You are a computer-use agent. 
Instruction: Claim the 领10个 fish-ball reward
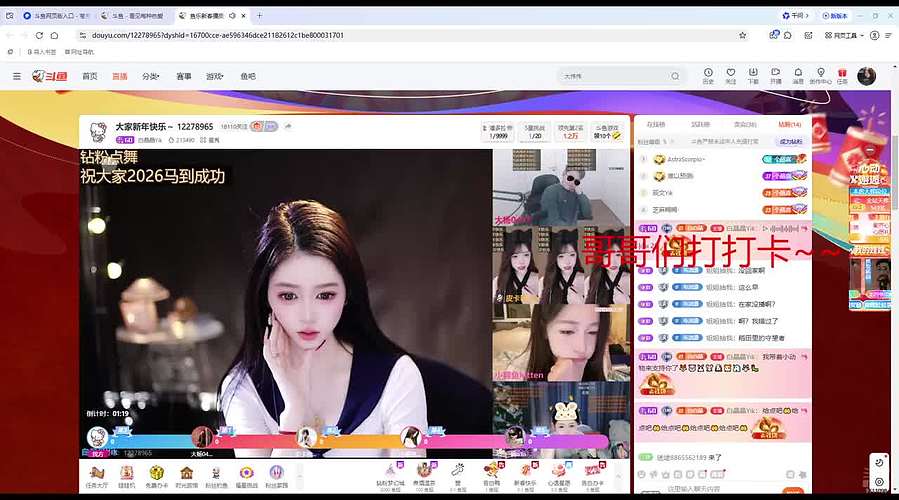[607, 132]
